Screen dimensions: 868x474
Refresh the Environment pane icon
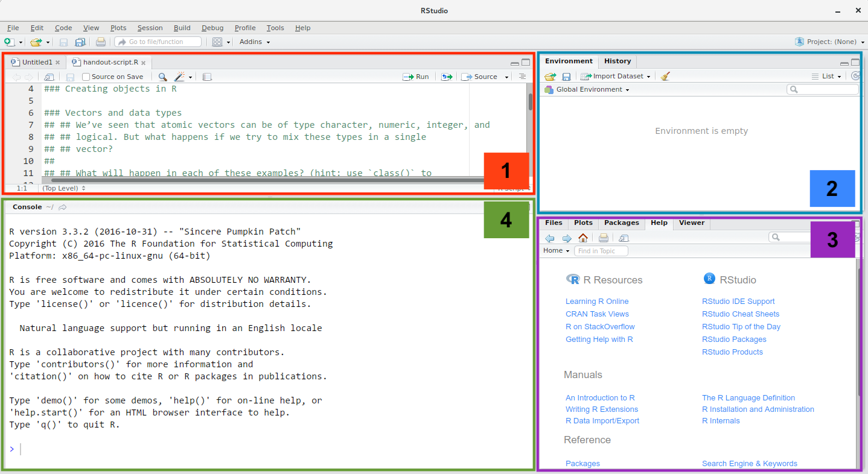[855, 76]
